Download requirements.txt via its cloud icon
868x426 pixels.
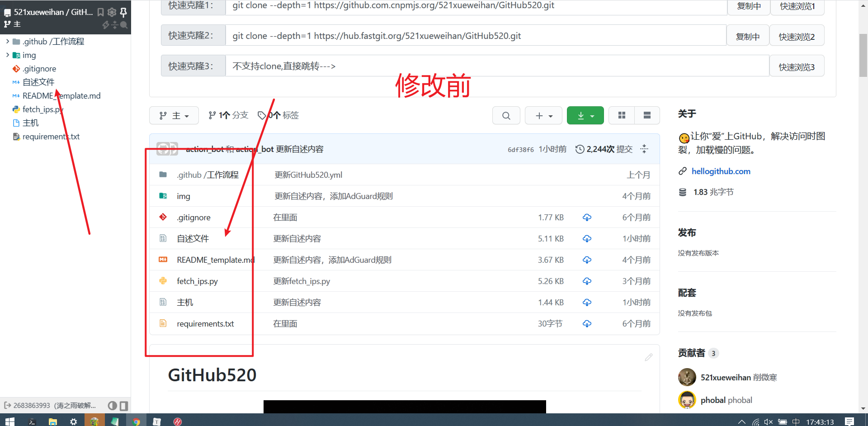587,324
